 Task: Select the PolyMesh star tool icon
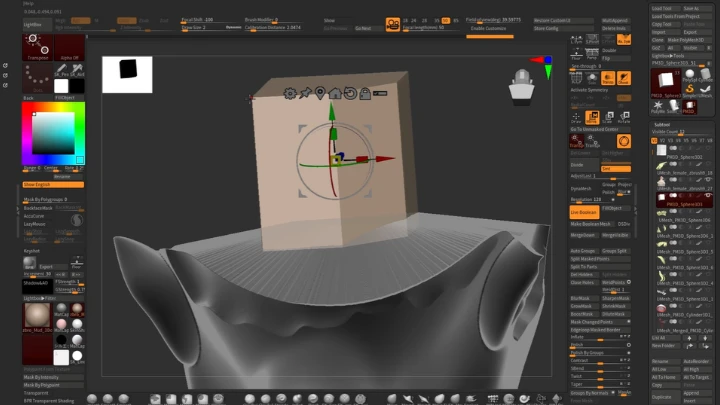coord(658,107)
